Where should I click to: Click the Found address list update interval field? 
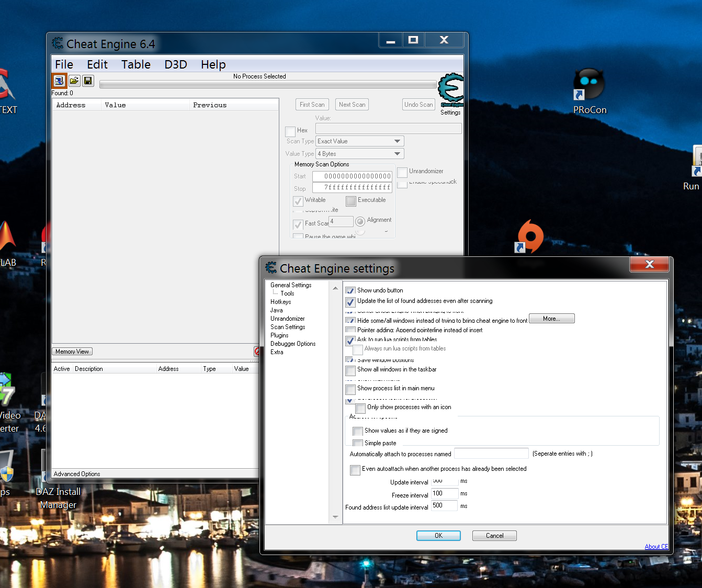click(x=445, y=506)
